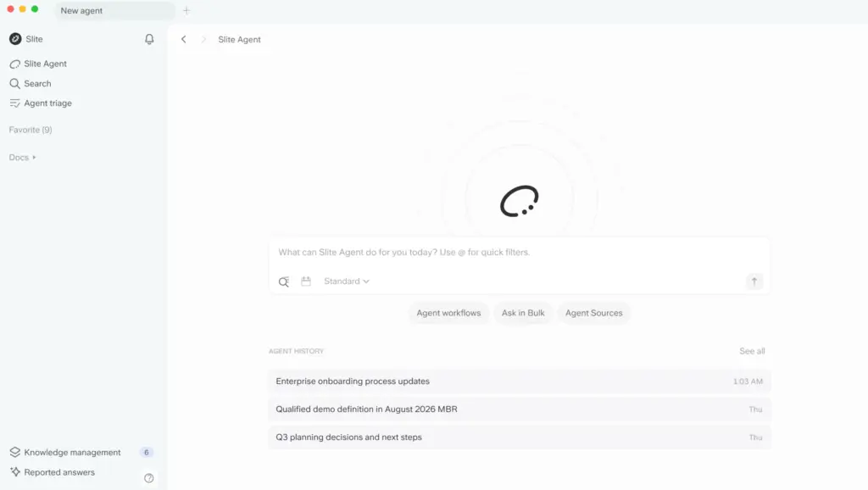Add a new tab with the plus icon
The width and height of the screenshot is (868, 490).
pos(186,10)
